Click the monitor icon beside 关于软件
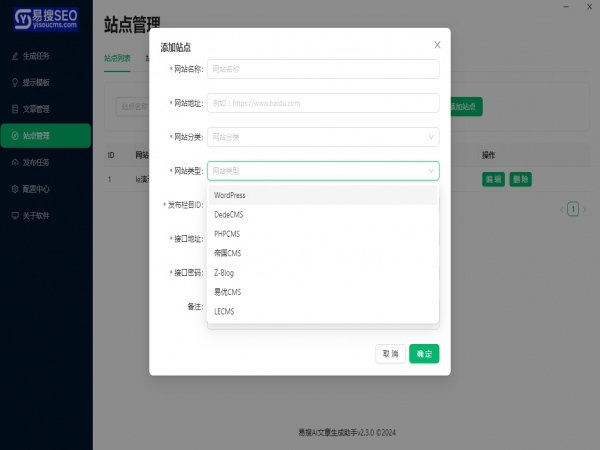The height and width of the screenshot is (450, 600). coord(15,215)
